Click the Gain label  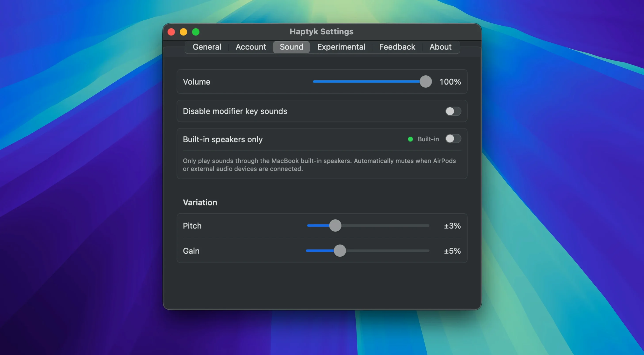(191, 251)
